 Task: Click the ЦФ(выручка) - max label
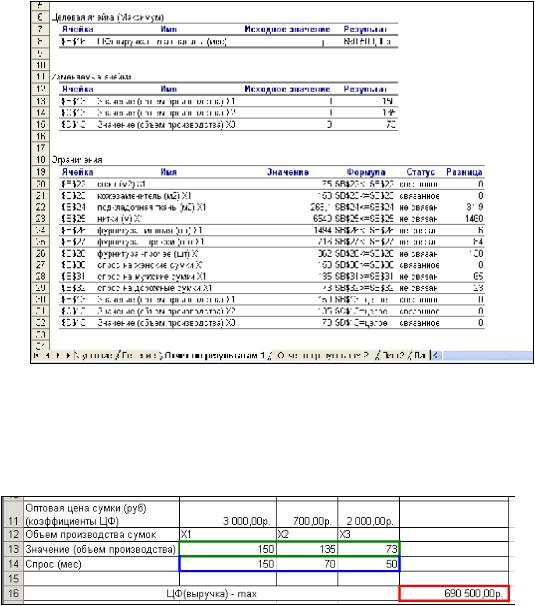211,594
